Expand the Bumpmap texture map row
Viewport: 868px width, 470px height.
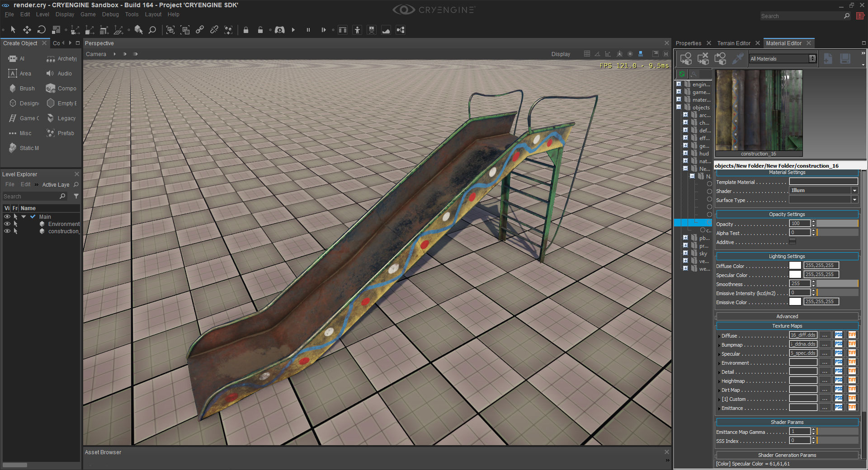tap(719, 345)
